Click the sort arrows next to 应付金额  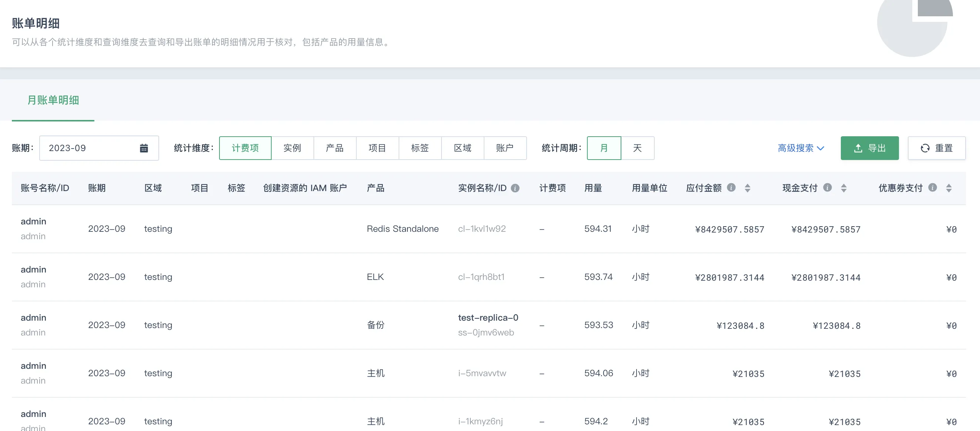[748, 187]
